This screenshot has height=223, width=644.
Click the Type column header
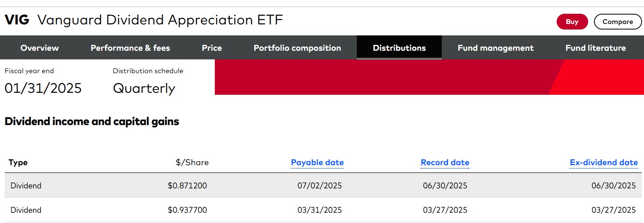click(18, 162)
